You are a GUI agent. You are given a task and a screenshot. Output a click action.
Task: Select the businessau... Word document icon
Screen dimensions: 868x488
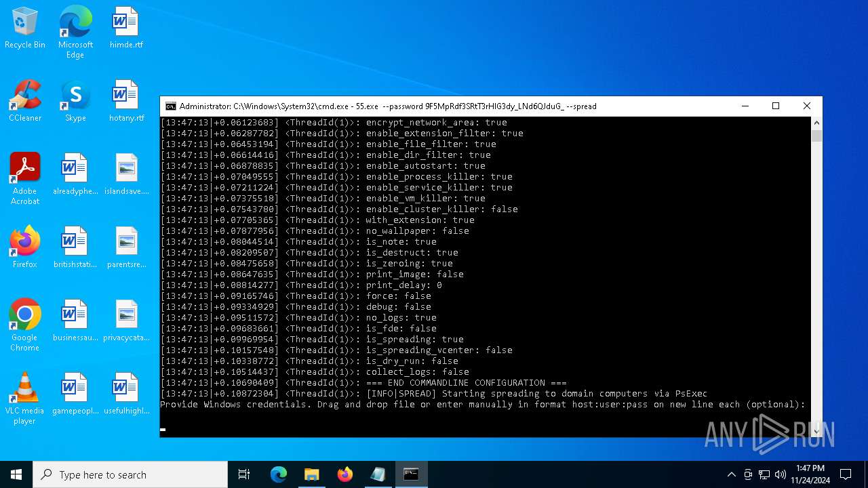(75, 321)
